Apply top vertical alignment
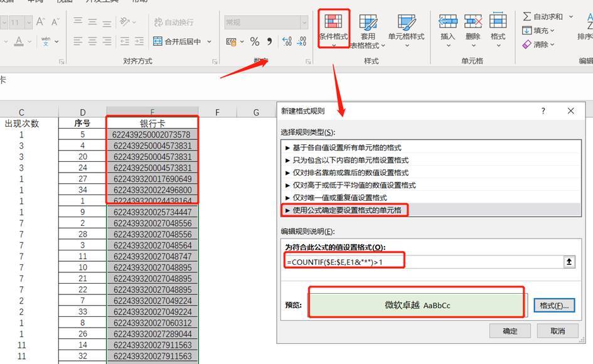Image resolution: width=593 pixels, height=364 pixels. 78,21
